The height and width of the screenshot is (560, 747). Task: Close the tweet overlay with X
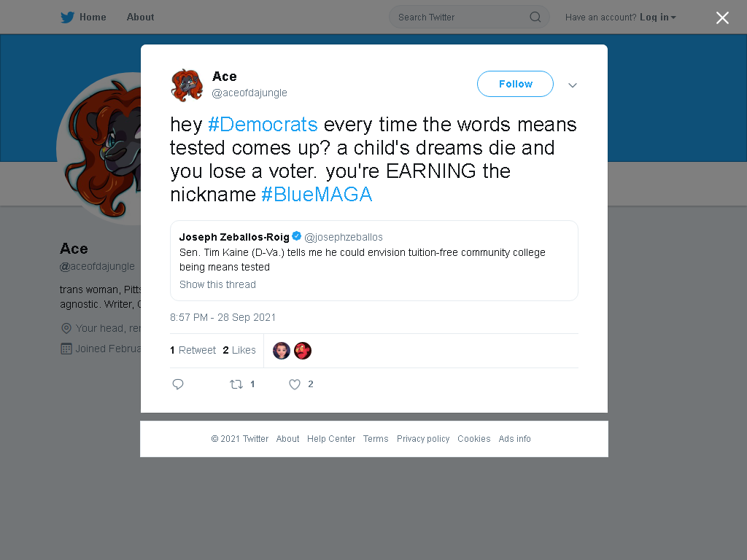point(722,17)
